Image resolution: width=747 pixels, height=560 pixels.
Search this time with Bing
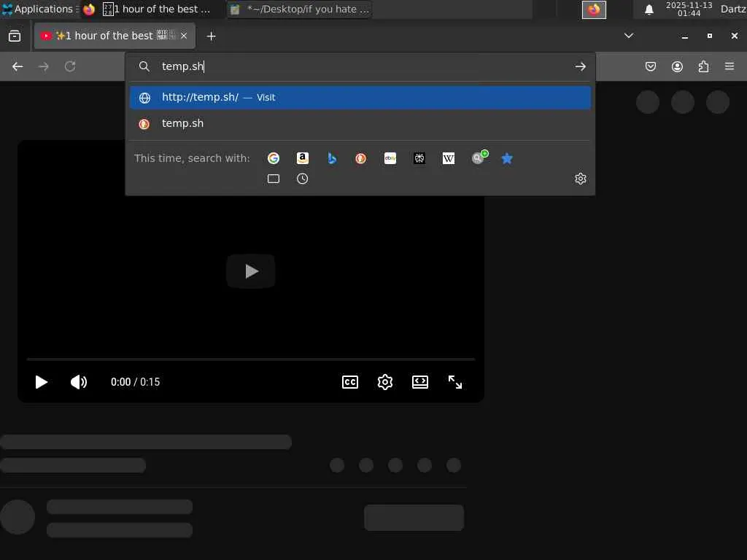pyautogui.click(x=332, y=158)
